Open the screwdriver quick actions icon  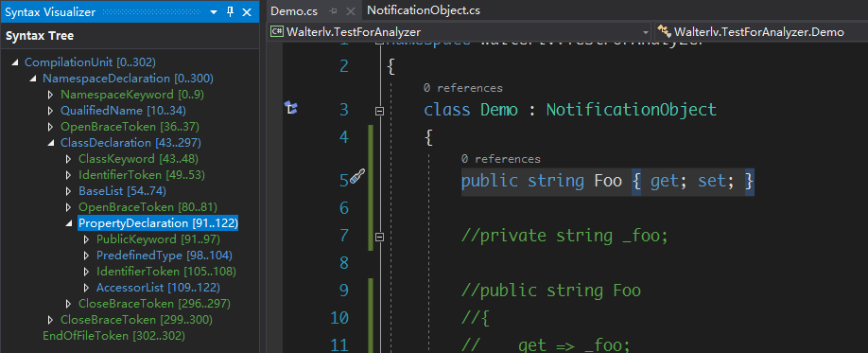click(x=357, y=177)
